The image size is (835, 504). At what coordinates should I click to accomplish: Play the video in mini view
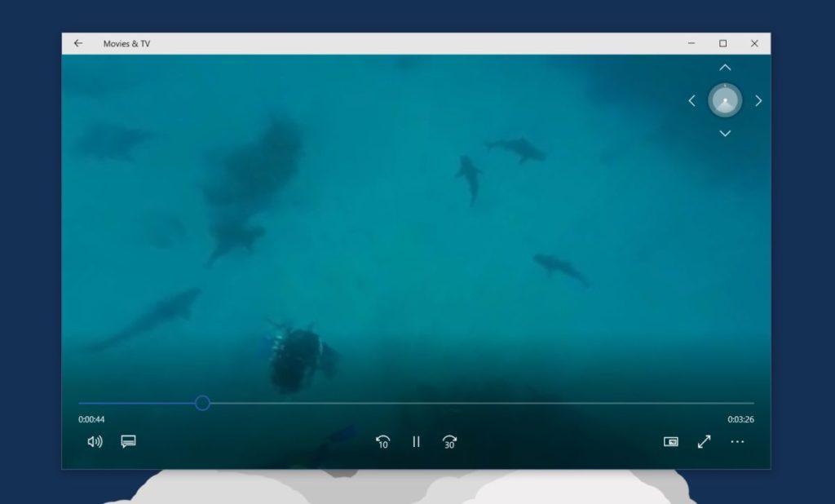tap(670, 441)
